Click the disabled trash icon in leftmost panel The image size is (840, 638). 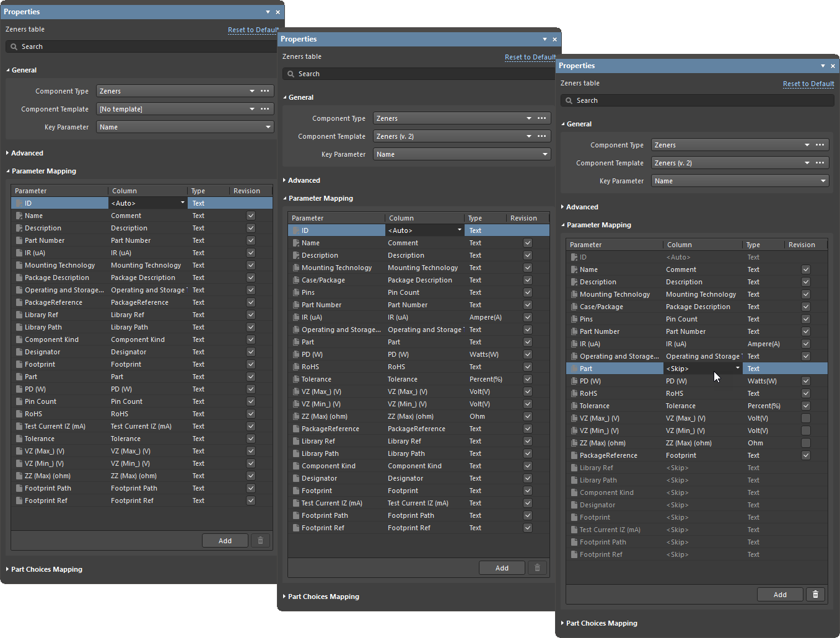point(260,541)
